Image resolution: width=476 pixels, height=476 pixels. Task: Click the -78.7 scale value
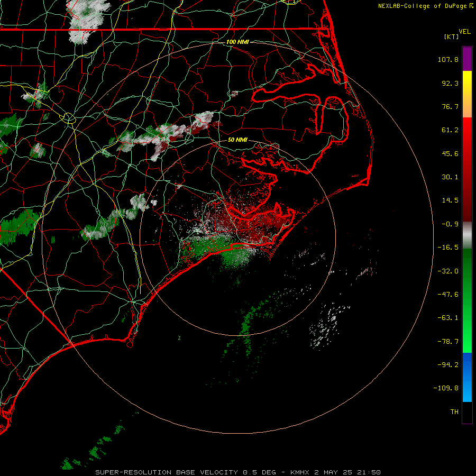pos(448,342)
